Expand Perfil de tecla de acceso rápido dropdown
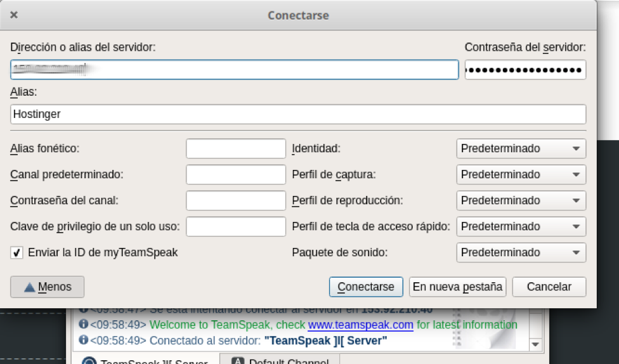 point(521,226)
